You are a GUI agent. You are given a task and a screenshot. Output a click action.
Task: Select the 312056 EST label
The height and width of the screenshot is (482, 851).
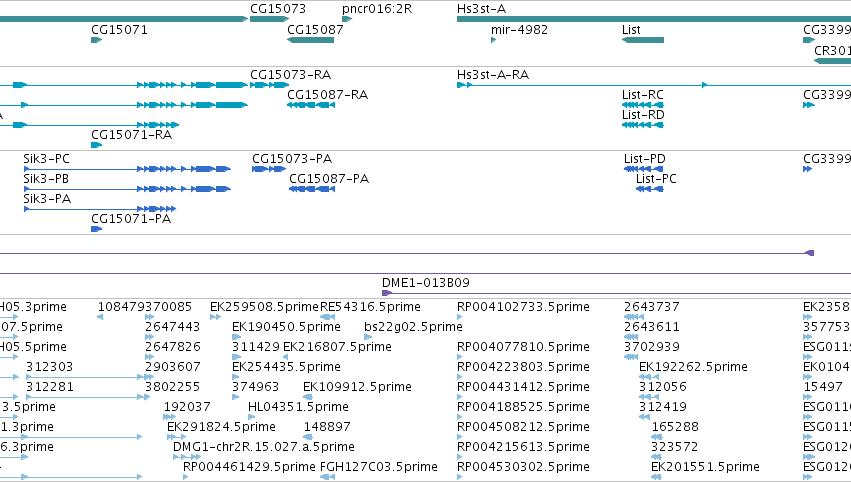(x=663, y=387)
